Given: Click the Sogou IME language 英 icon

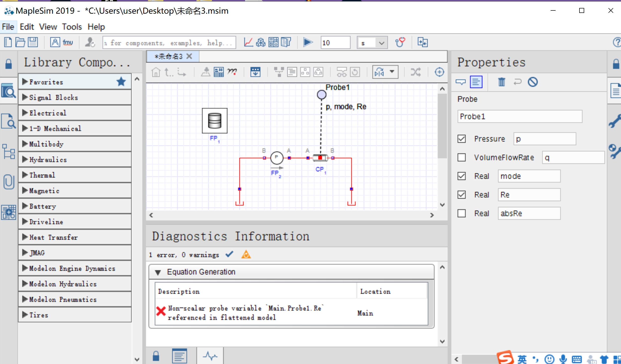Looking at the screenshot, I should click(x=522, y=359).
